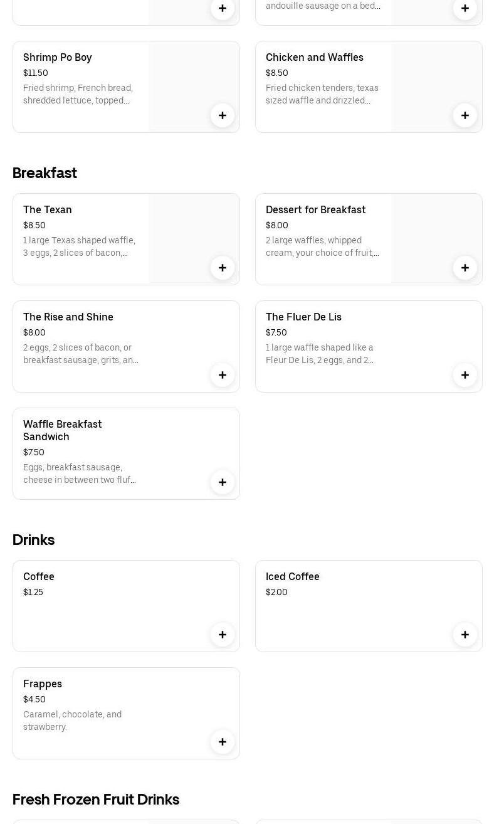Add The Rise and Shine item
The width and height of the screenshot is (504, 824).
[223, 375]
